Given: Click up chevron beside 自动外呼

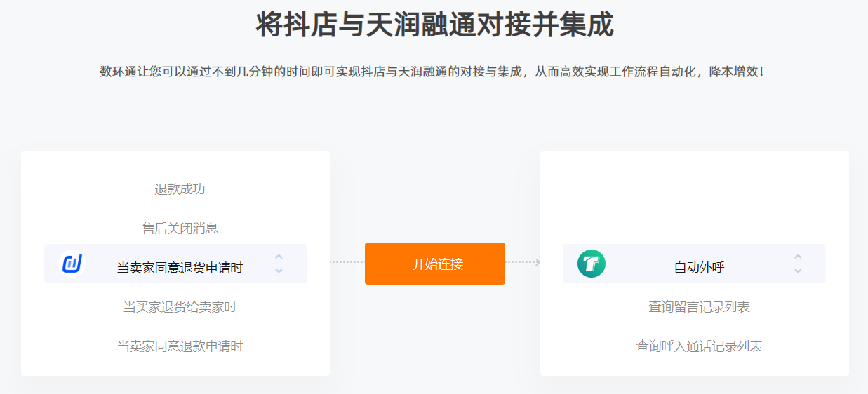Looking at the screenshot, I should point(798,257).
